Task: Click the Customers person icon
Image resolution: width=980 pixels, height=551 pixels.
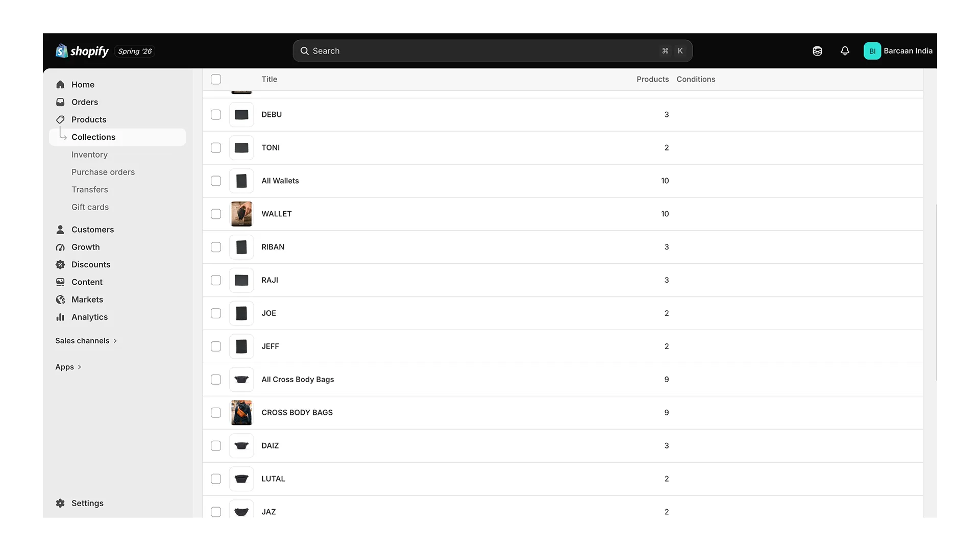Action: [60, 230]
